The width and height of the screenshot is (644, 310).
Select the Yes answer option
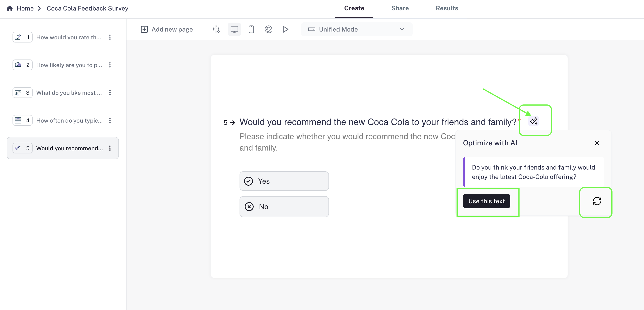(x=284, y=181)
